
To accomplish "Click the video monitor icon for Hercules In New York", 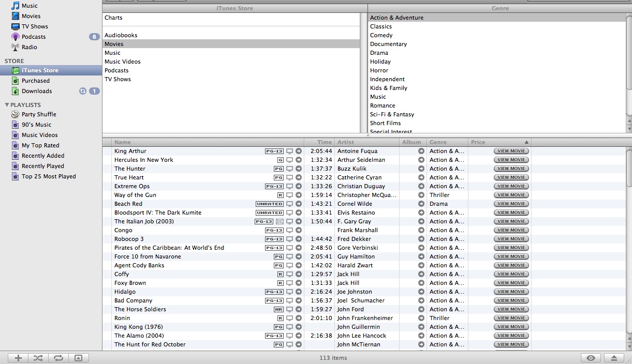I will click(x=290, y=160).
